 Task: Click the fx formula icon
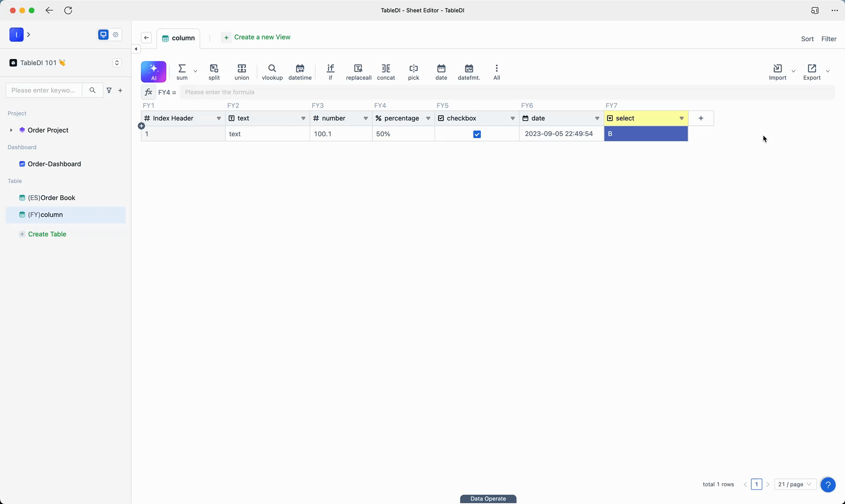pyautogui.click(x=148, y=92)
